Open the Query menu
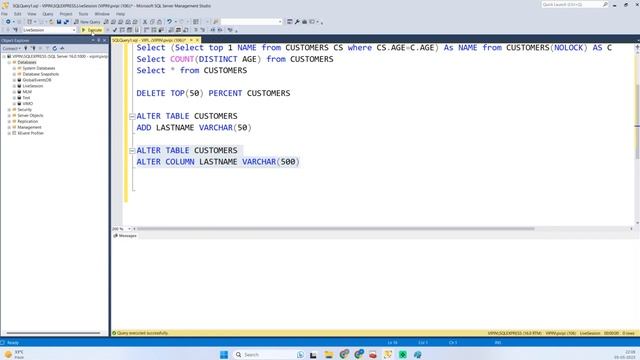 pyautogui.click(x=48, y=14)
